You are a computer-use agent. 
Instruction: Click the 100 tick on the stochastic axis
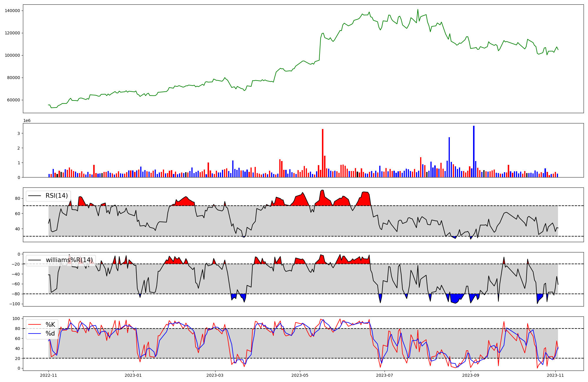click(16, 319)
